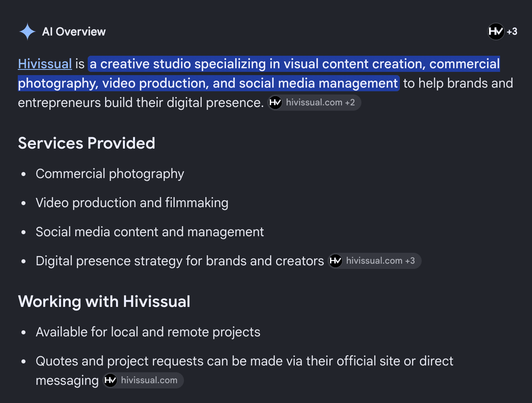Expand the +3 sources count beside the header avatar
Image resolution: width=532 pixels, height=403 pixels.
click(512, 31)
